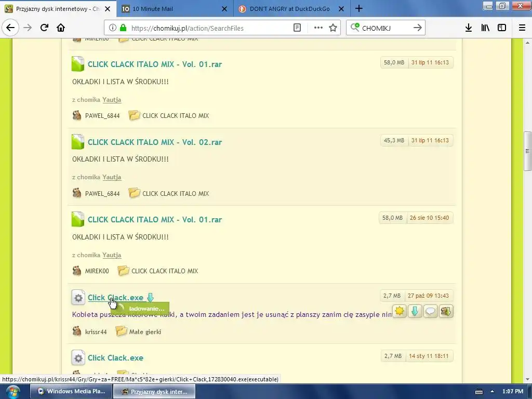Submit the CHOMIKJ search with arrow

[x=418, y=28]
